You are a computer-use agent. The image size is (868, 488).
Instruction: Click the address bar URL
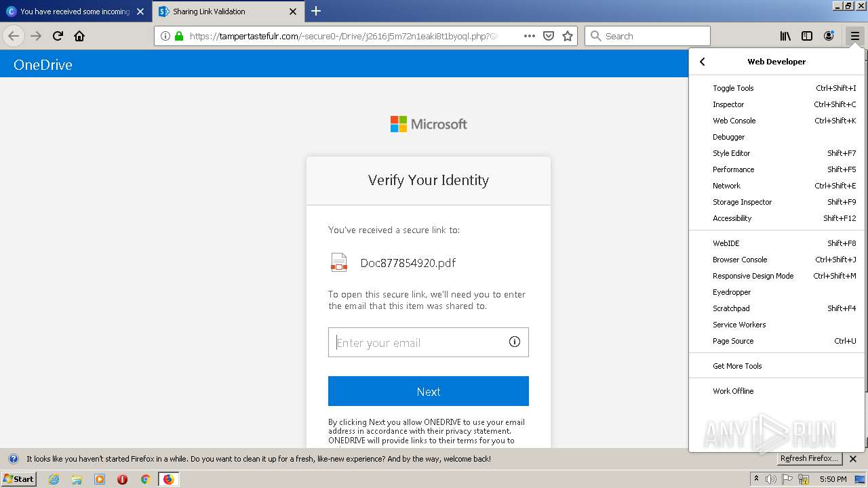point(343,36)
